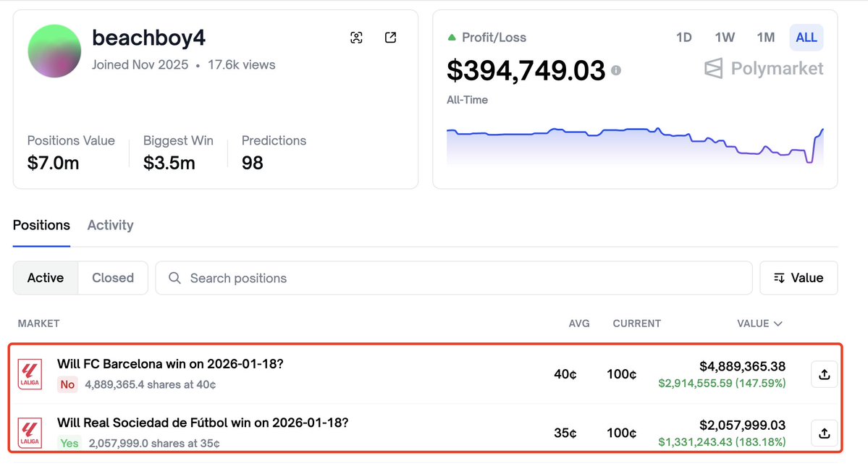Select the 1W profit time range

[725, 38]
